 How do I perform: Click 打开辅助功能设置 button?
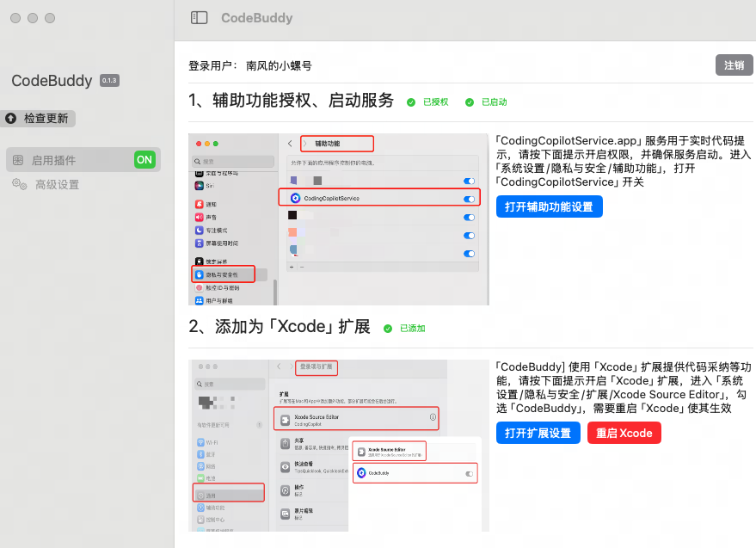pyautogui.click(x=550, y=207)
